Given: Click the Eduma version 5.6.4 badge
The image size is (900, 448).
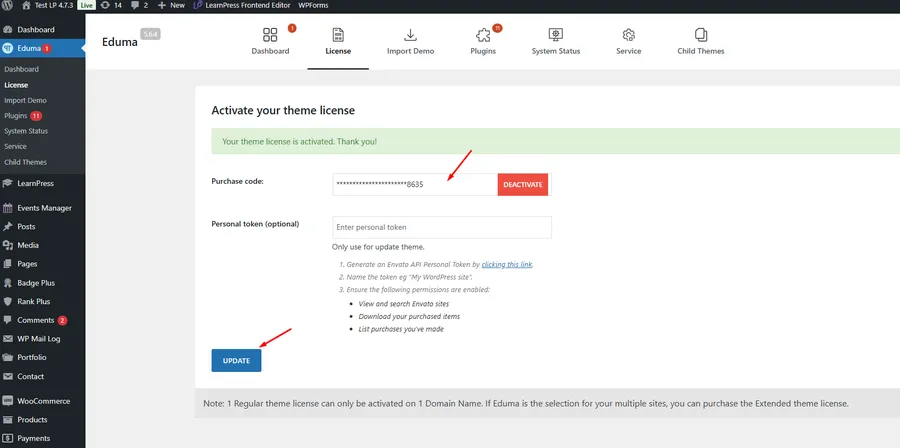Looking at the screenshot, I should [150, 34].
